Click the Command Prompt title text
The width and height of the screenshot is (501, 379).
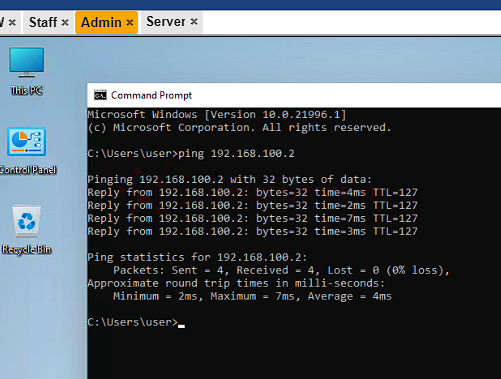(x=151, y=95)
